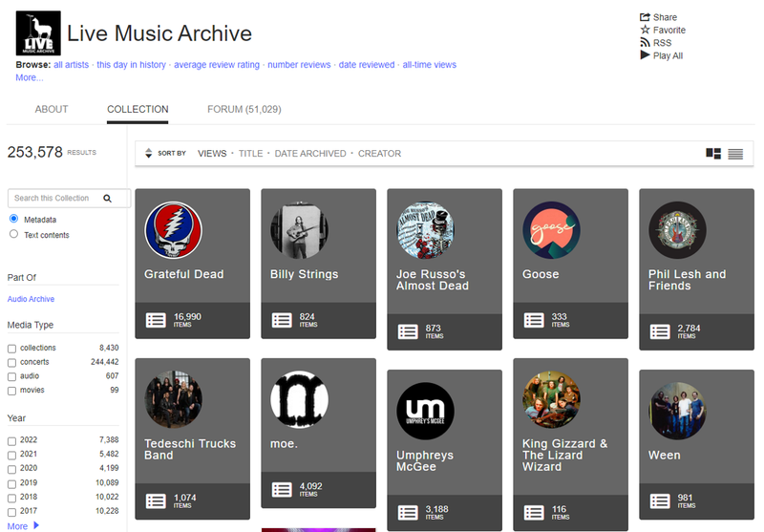The width and height of the screenshot is (764, 532).
Task: Click the Favorite star icon
Action: coord(646,30)
